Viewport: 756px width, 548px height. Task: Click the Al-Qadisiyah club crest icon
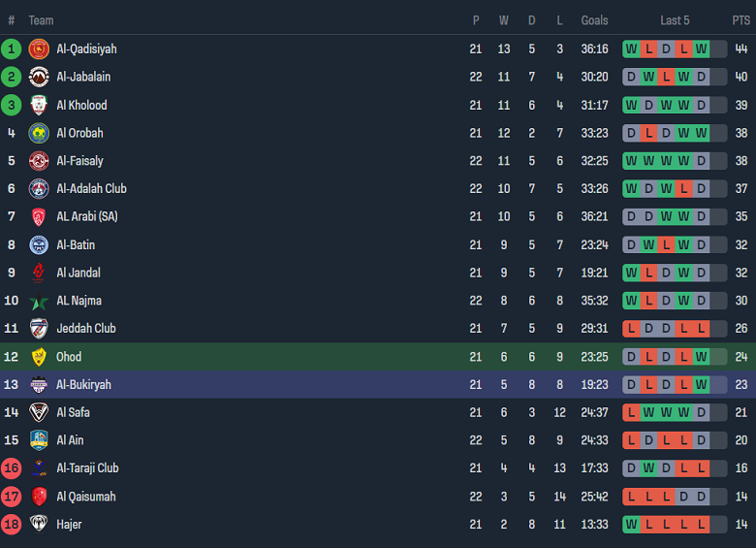39,48
